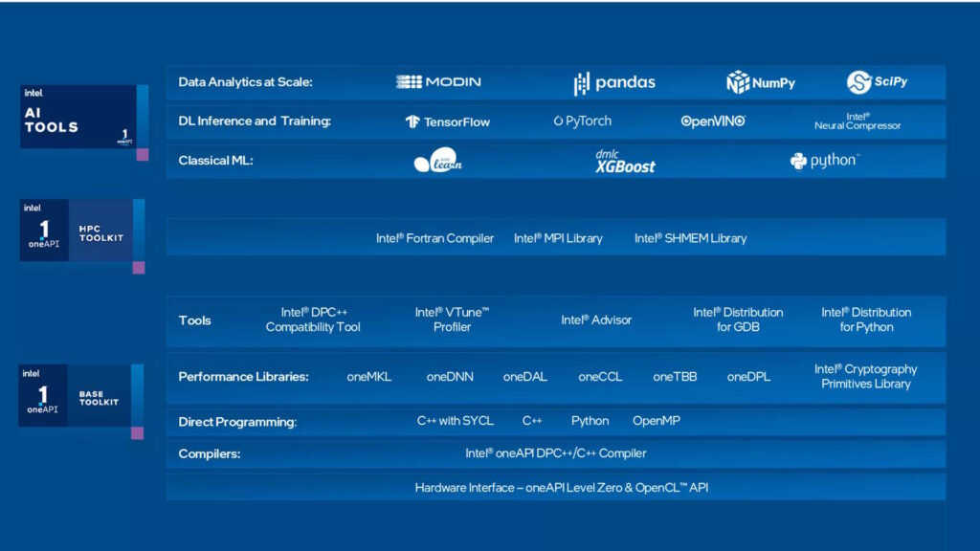Open the Intel Neural Compressor entry

(859, 122)
